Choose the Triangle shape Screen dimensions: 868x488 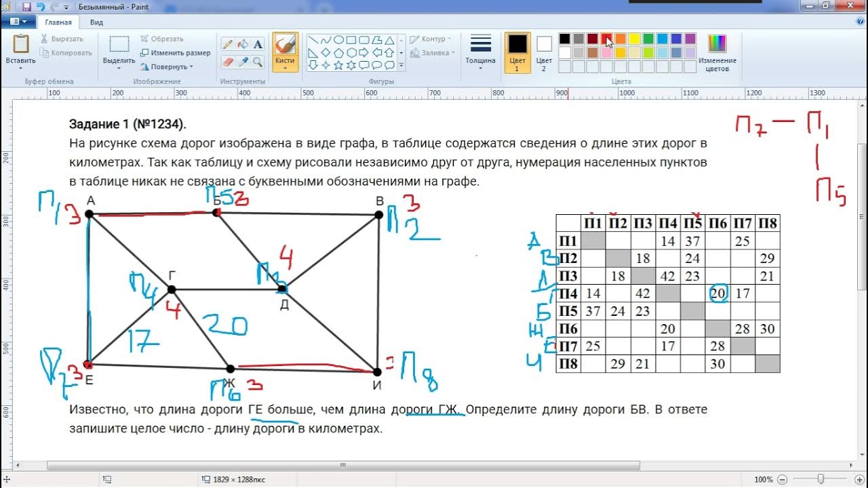390,40
